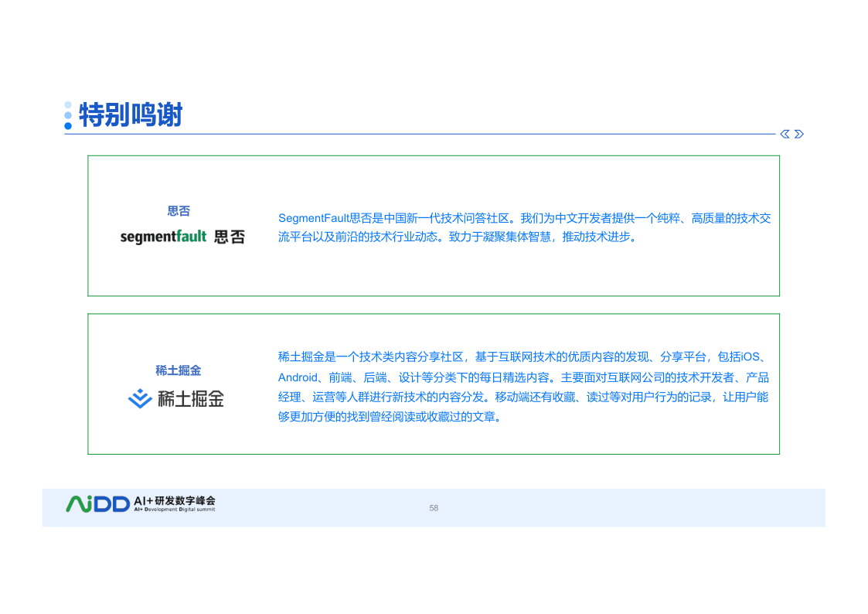Screen dimensions: 868x614
Task: Click the blue 思否 label above logo
Action: [179, 211]
